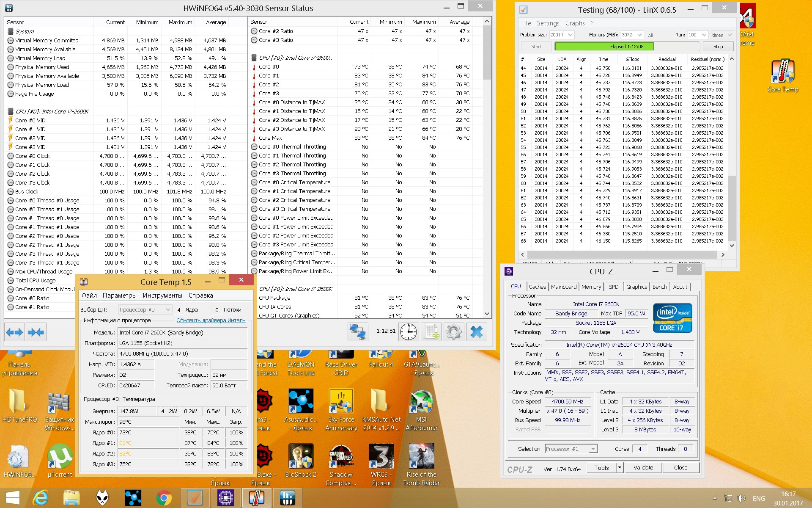Open BioShock 2 desktop shortcut
This screenshot has height=508, width=812.
tap(301, 461)
